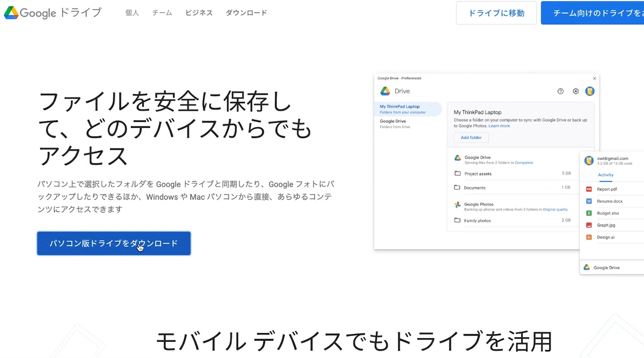Click the Google Drive icon in sync list
The image size is (644, 358).
[458, 158]
